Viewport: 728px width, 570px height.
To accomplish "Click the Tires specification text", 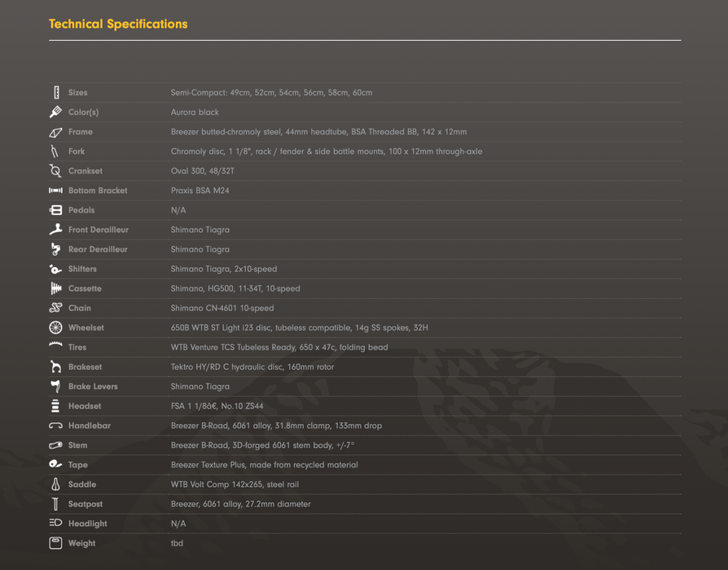I will tap(278, 348).
